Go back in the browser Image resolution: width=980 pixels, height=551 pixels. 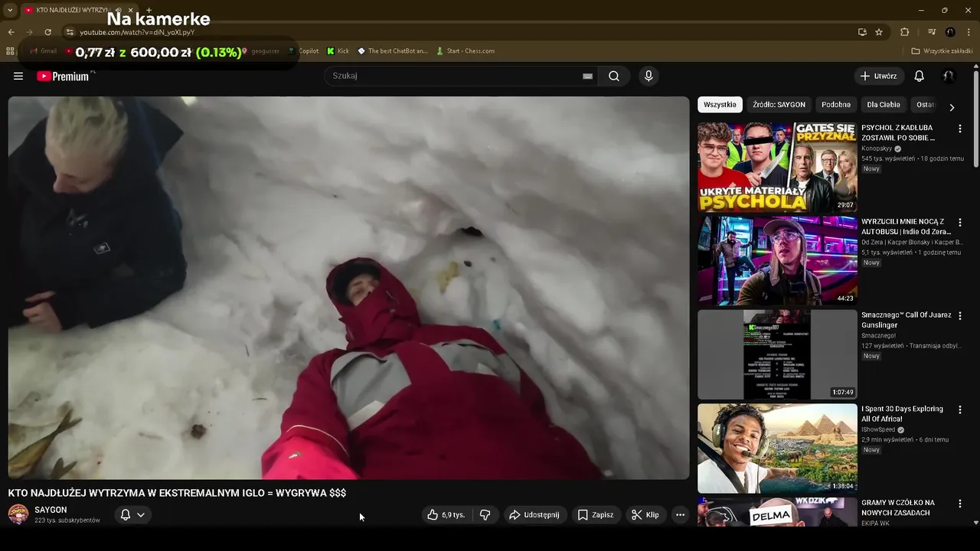point(11,32)
